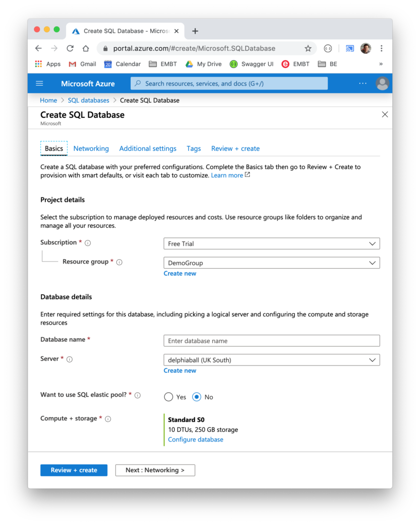The width and height of the screenshot is (420, 525).
Task: Switch to Review + create tab
Action: pos(235,148)
